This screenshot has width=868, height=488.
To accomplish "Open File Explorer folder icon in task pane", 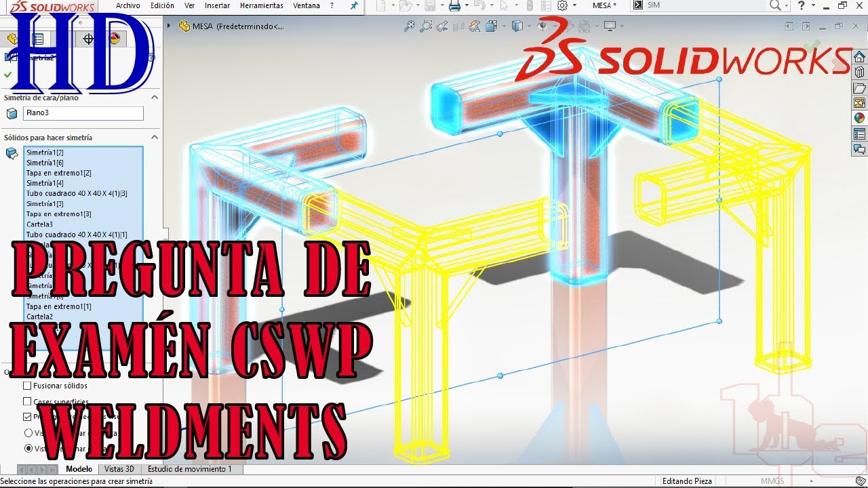I will [x=859, y=87].
